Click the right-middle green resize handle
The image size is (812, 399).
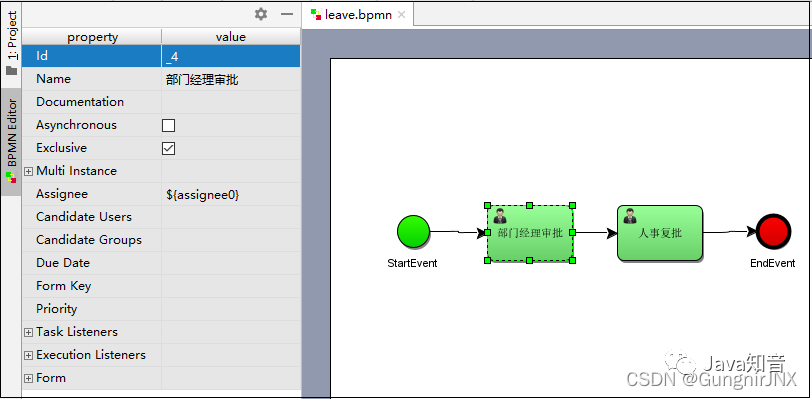click(x=572, y=233)
